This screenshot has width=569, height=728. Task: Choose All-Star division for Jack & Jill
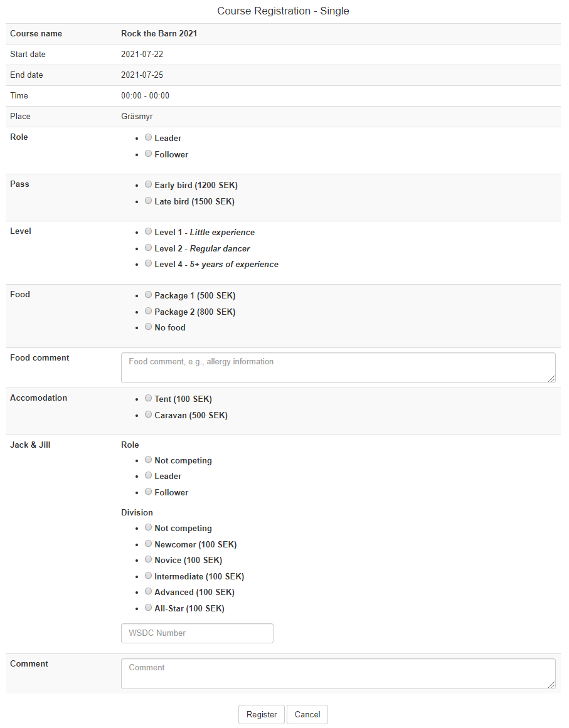[148, 607]
